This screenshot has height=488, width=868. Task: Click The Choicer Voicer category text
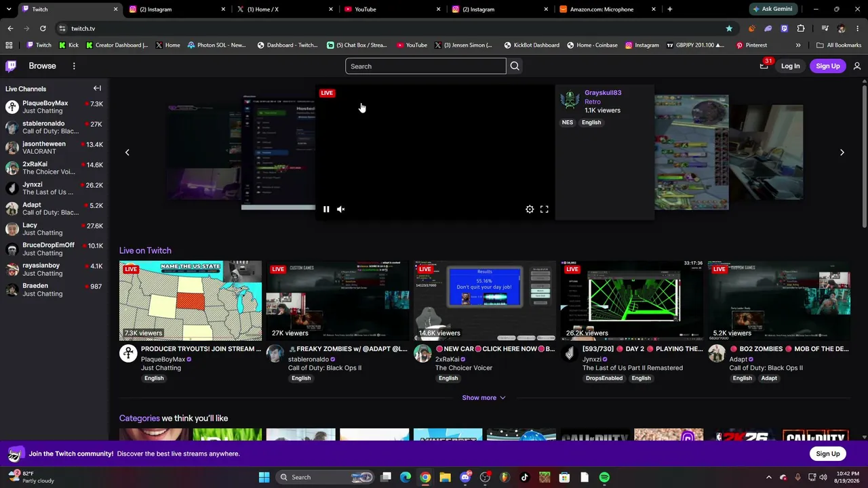pyautogui.click(x=464, y=368)
